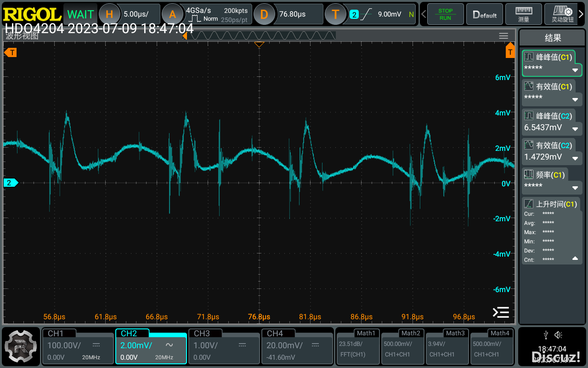The height and width of the screenshot is (368, 588).
Task: Click the frequency C1 measurement icon
Action: click(x=529, y=175)
